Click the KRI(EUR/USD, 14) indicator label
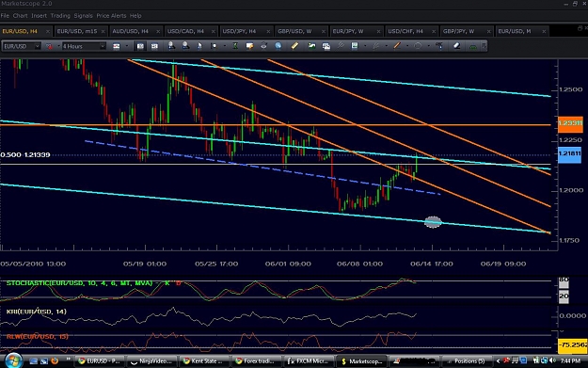This screenshot has height=368, width=588. pyautogui.click(x=37, y=312)
